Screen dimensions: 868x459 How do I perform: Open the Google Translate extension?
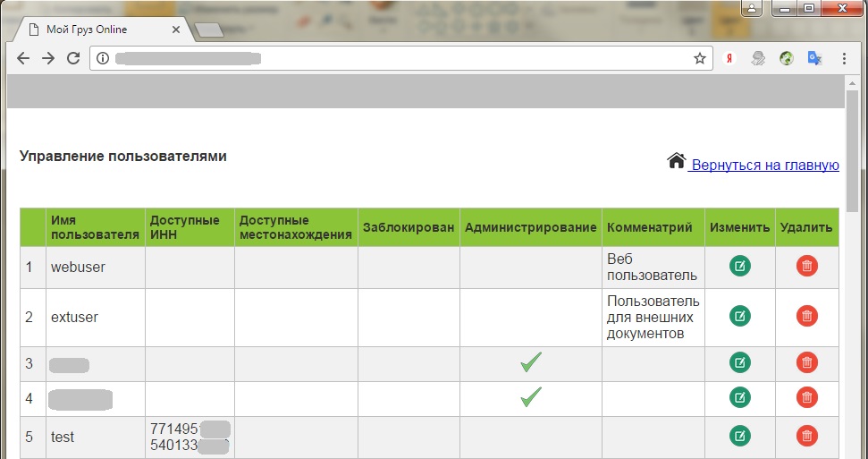coord(814,58)
